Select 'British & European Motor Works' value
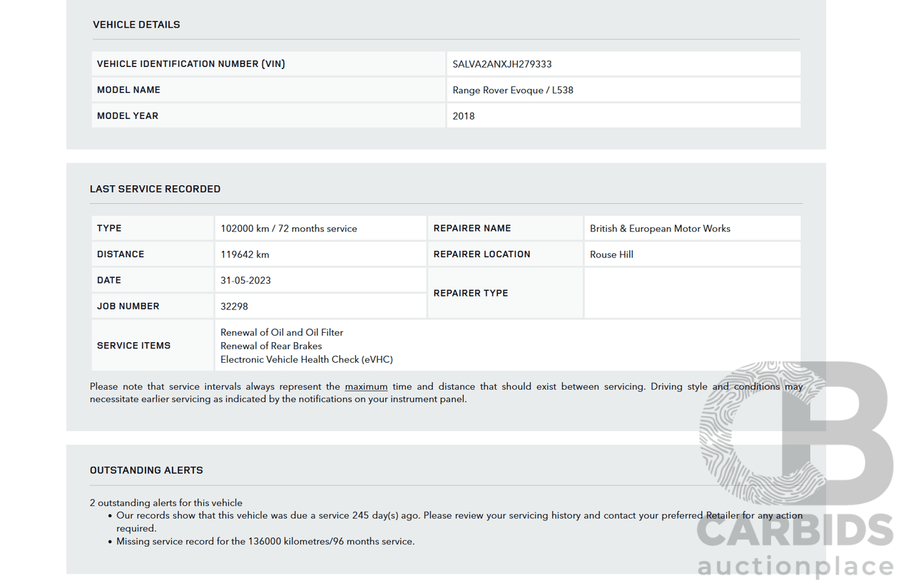This screenshot has height=588, width=913. (660, 229)
